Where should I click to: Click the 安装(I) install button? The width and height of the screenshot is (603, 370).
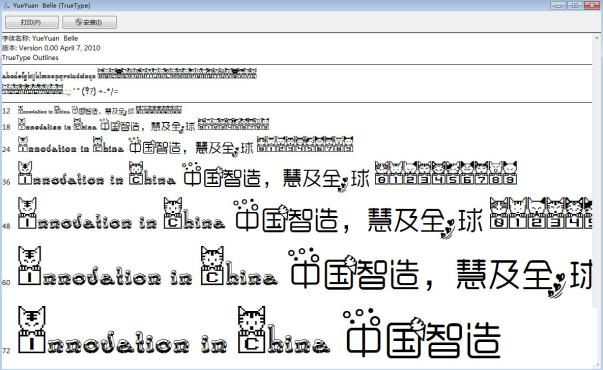(x=90, y=22)
